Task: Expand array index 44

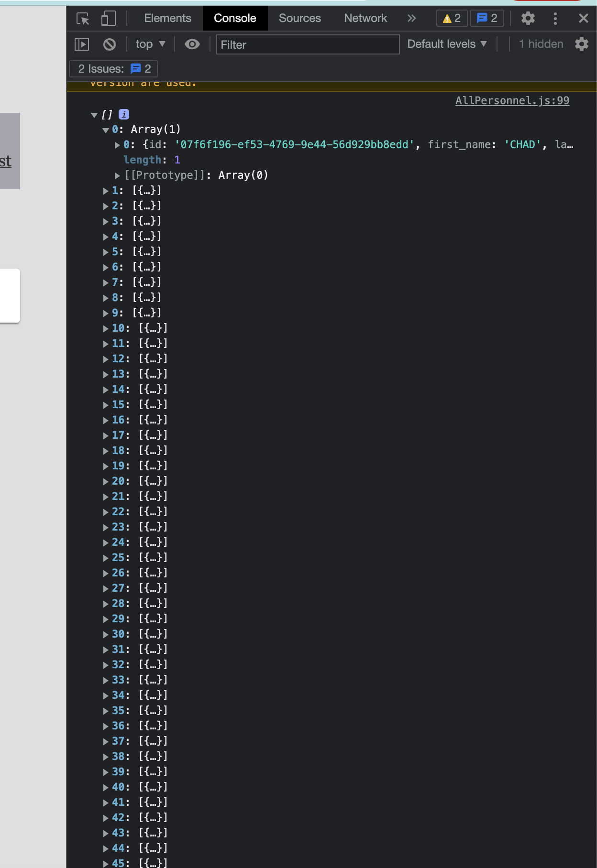Action: pos(106,848)
